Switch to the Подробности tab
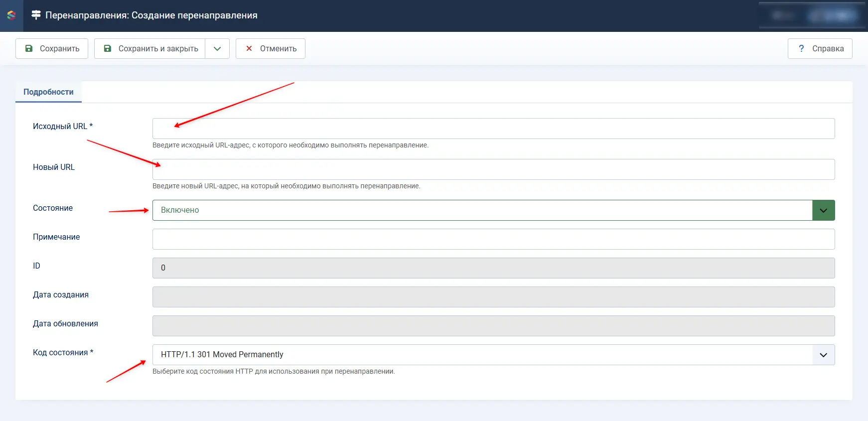The height and width of the screenshot is (421, 868). (48, 92)
